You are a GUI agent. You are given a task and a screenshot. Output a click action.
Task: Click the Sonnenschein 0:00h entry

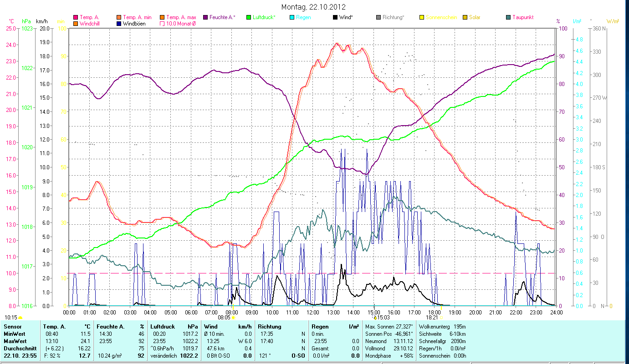point(443,355)
